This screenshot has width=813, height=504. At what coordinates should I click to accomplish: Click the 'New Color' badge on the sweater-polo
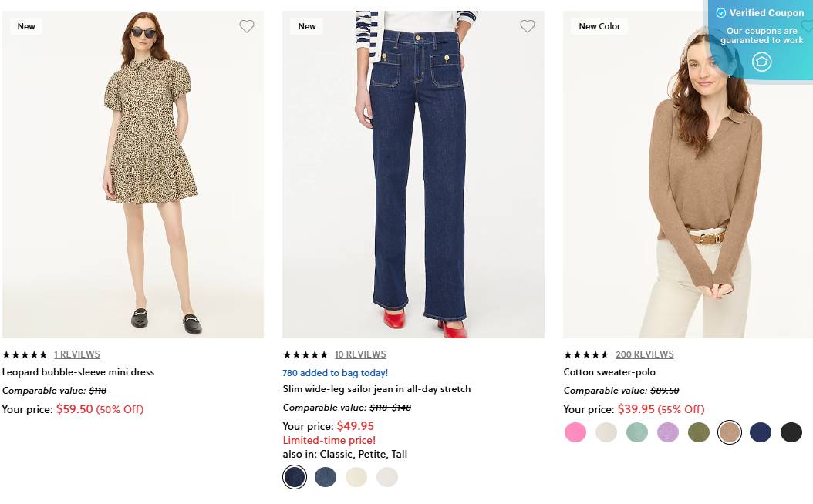pyautogui.click(x=599, y=25)
